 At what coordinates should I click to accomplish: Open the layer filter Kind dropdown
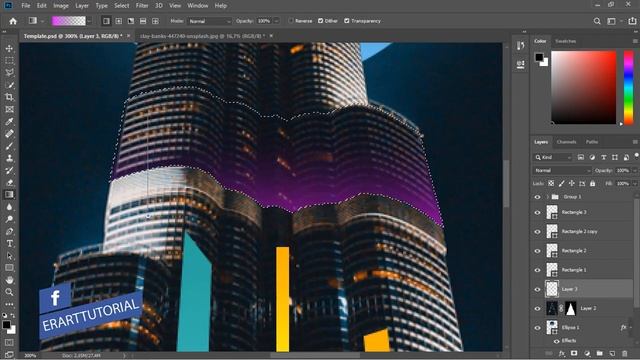tap(553, 157)
